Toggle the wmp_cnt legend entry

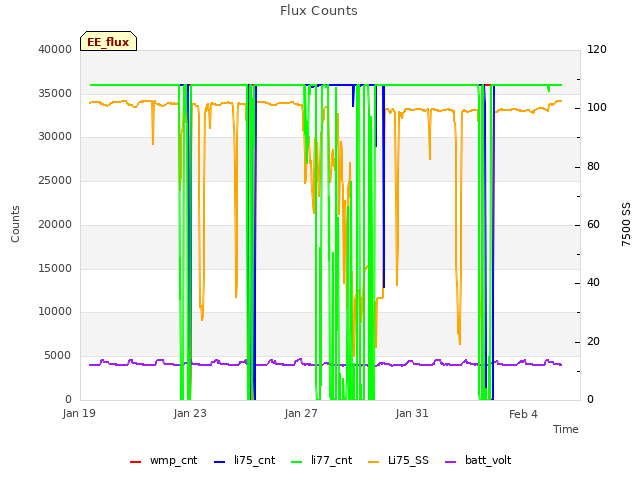coord(163,460)
